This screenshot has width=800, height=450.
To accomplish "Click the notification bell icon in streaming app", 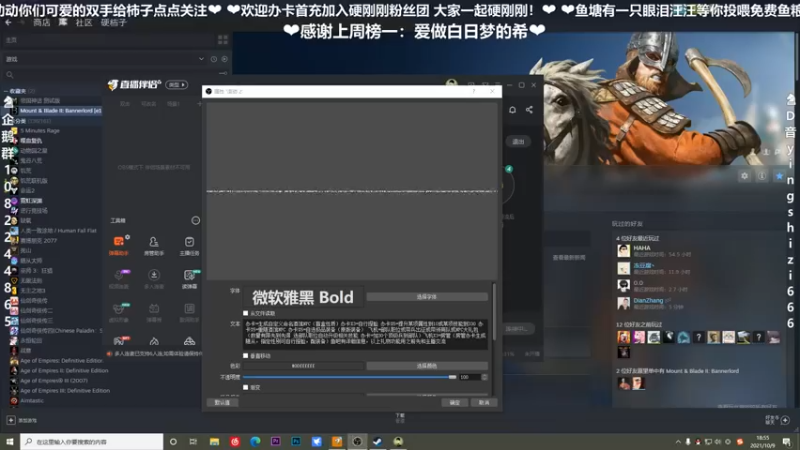I will [x=512, y=110].
